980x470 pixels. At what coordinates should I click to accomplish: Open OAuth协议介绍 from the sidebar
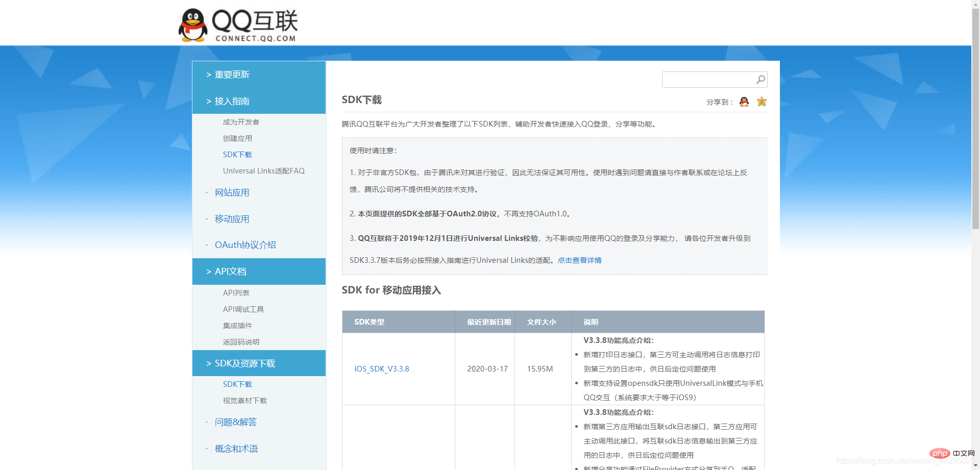[x=245, y=244]
